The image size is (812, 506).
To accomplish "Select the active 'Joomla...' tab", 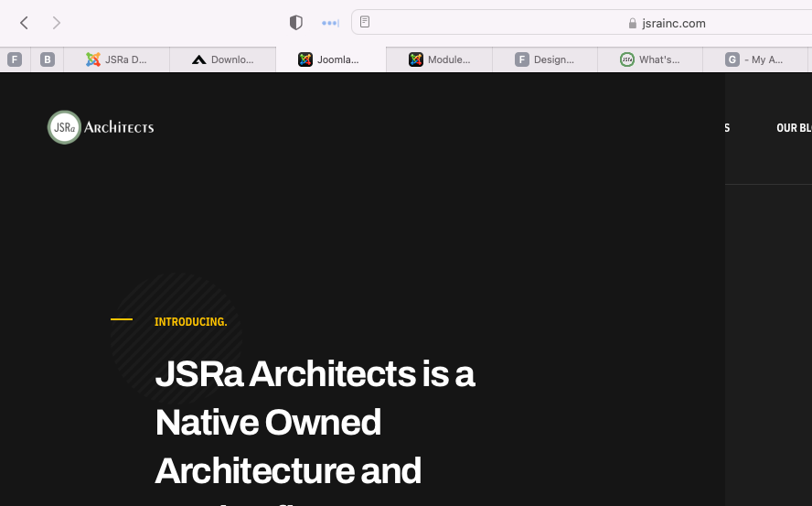I will click(329, 59).
